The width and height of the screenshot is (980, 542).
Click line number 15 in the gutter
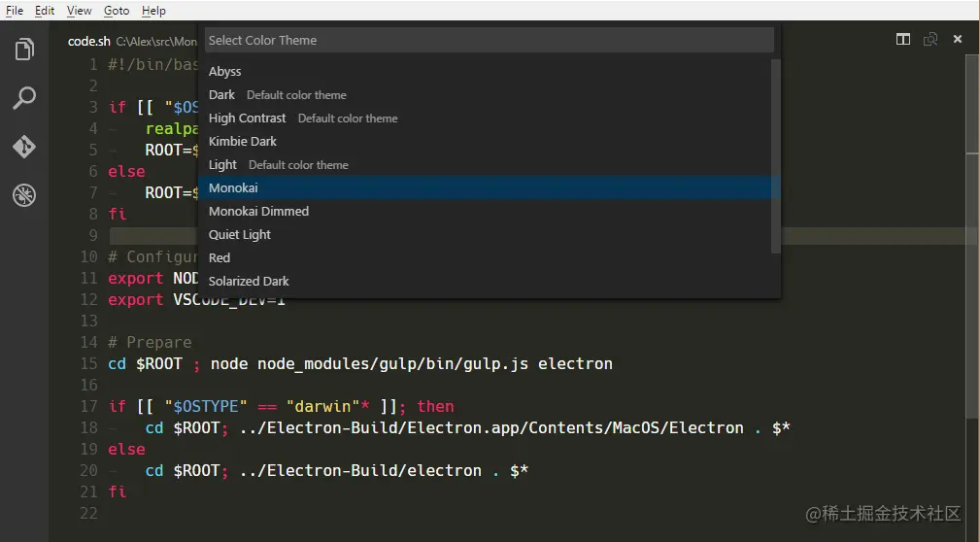[x=88, y=364]
